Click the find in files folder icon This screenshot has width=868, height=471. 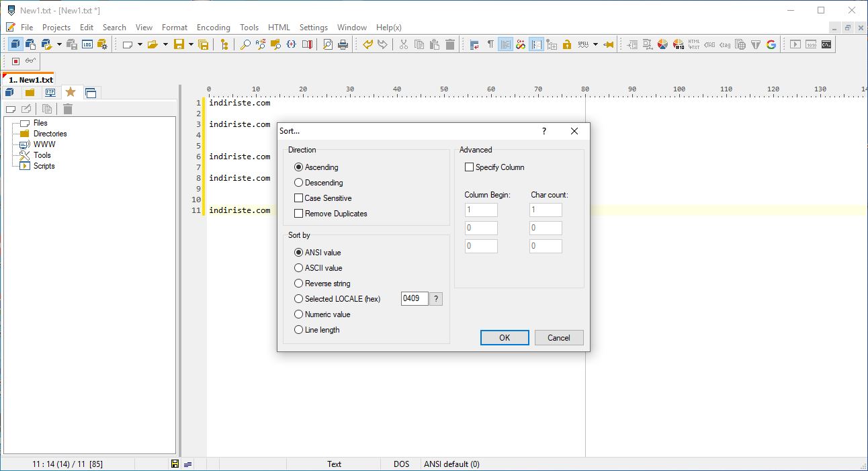pos(276,44)
